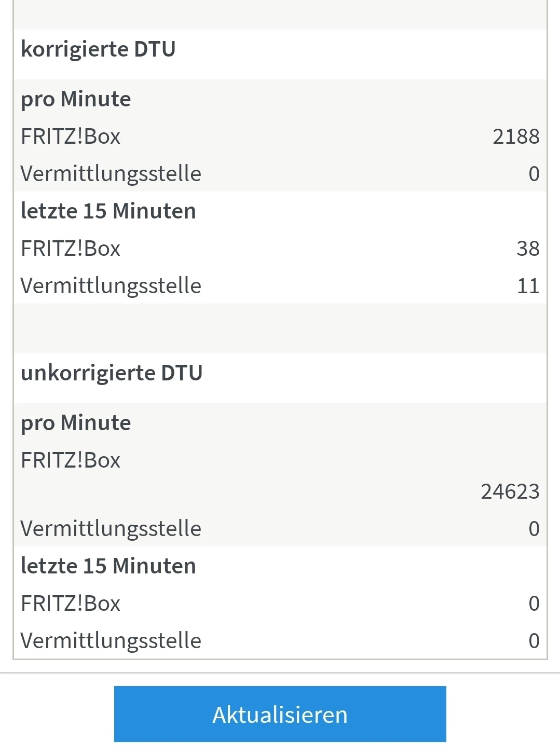Select the unkorrigierte DTU heading
The height and width of the screenshot is (753, 560).
(112, 373)
